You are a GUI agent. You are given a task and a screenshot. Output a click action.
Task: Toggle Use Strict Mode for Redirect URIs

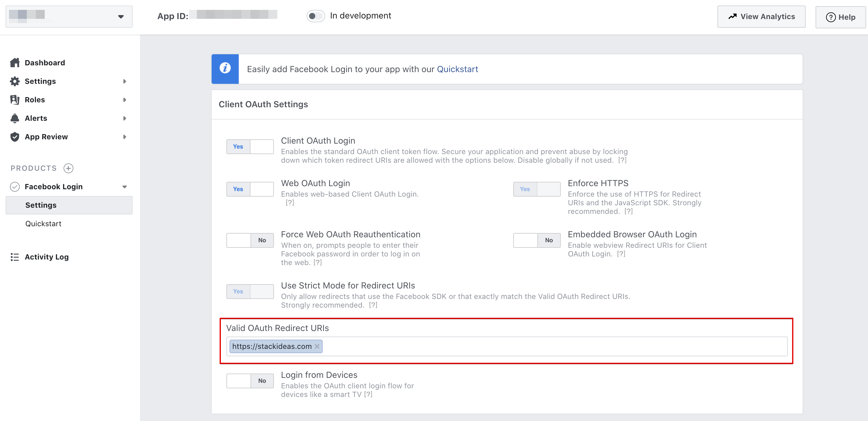coord(250,291)
